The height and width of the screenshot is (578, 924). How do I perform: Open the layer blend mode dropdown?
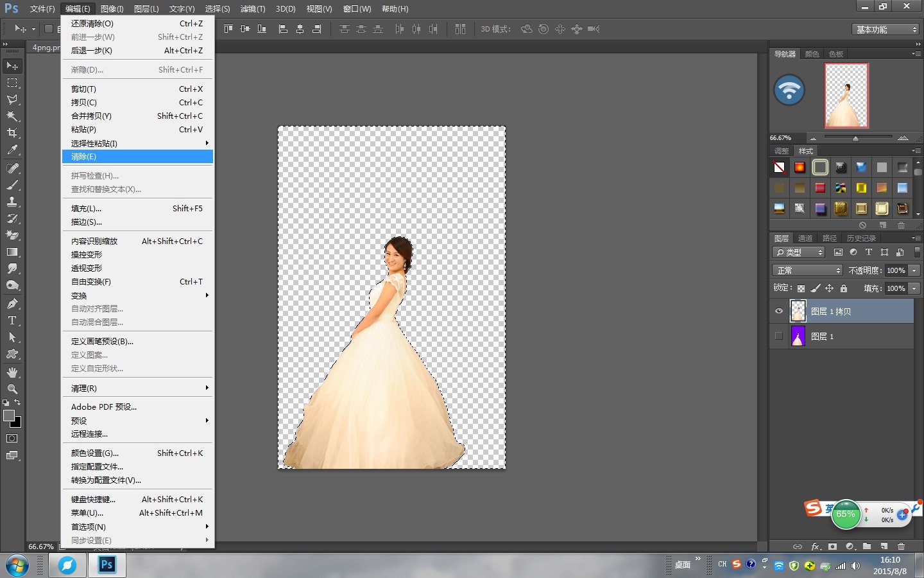[807, 270]
